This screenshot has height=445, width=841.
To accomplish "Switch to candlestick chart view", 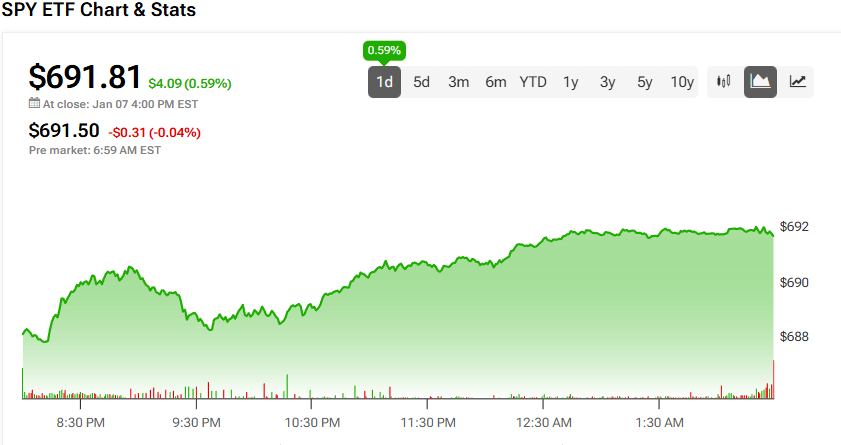I will click(725, 82).
